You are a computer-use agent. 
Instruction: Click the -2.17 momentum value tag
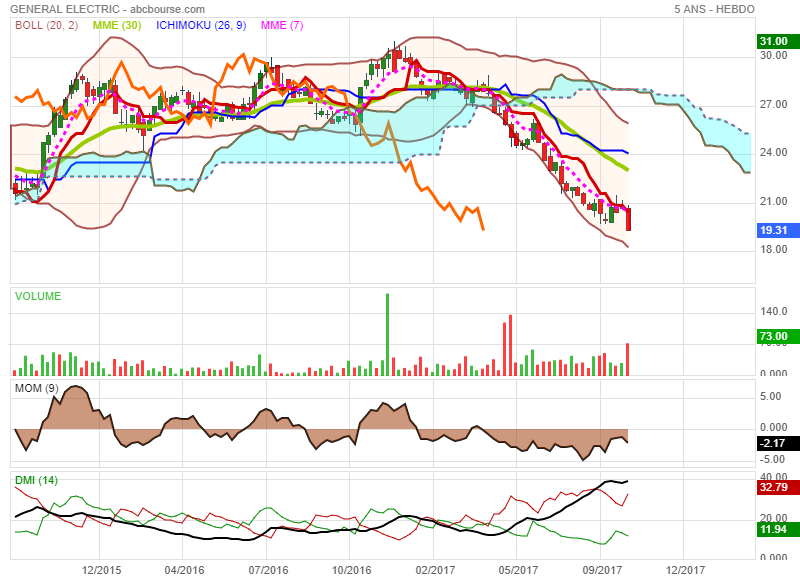click(x=779, y=443)
